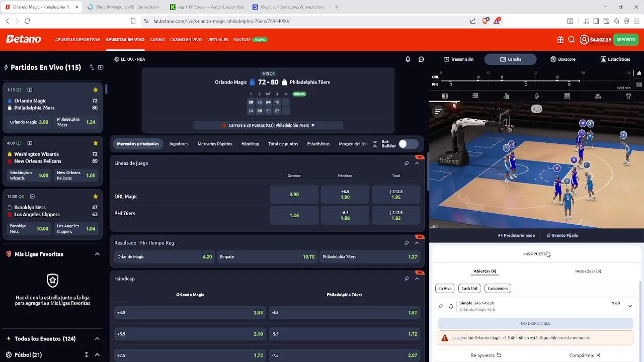Filter bets by En Vivo
The image size is (644, 362).
coord(445,288)
